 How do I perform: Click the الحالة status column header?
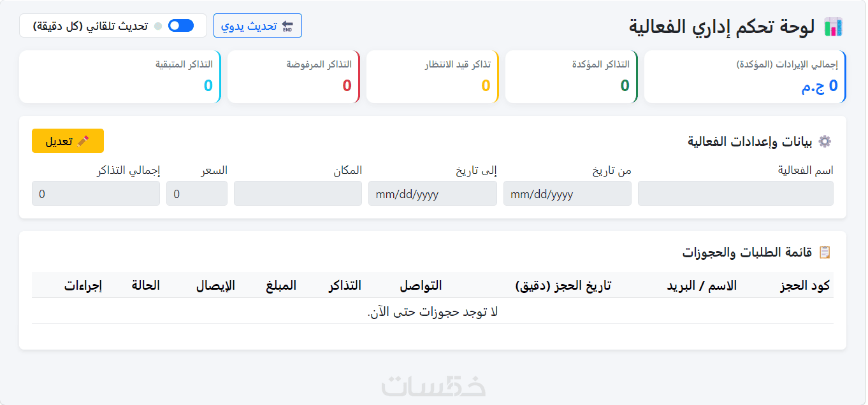point(146,285)
